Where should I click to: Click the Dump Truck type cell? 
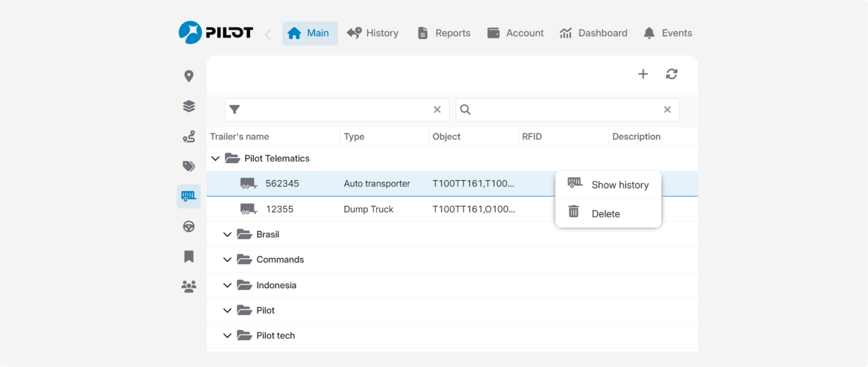click(x=368, y=209)
